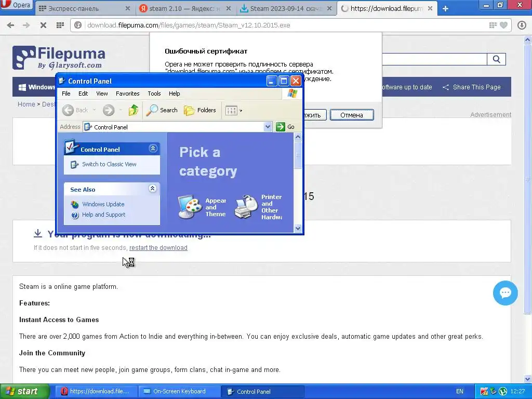This screenshot has height=399, width=532.
Task: Click the download arrow icon beside downloading message
Action: (x=37, y=233)
